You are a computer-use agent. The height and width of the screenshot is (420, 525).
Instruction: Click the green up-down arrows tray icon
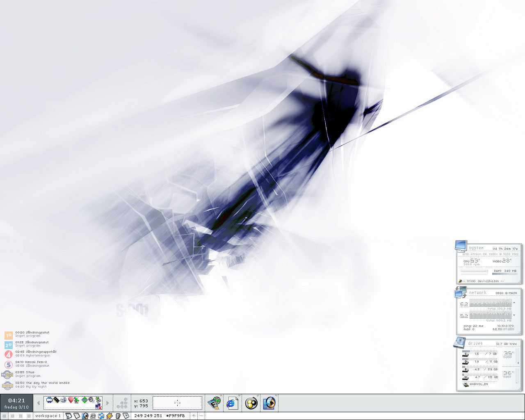84,399
